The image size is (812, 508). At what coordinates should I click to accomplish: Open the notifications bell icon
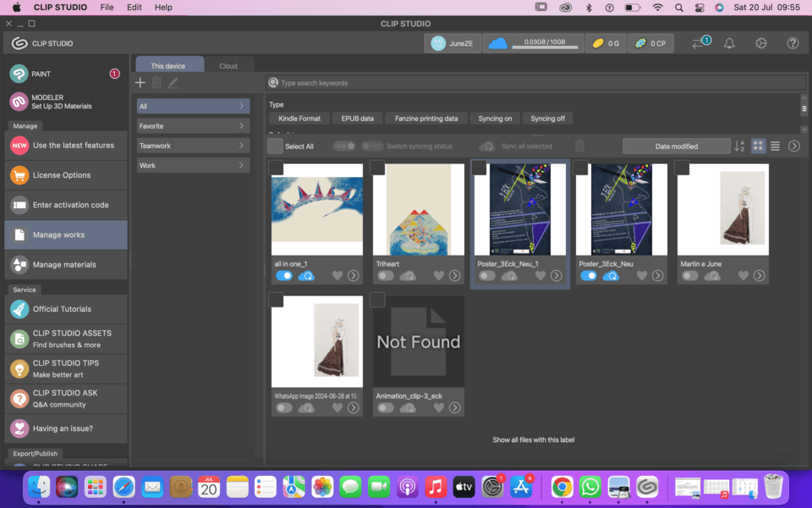(729, 43)
